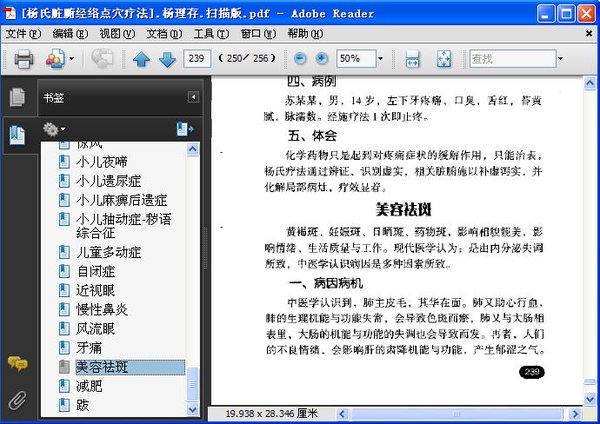This screenshot has width=600, height=424.
Task: Open the search options dropdown arrow
Action: (560, 59)
